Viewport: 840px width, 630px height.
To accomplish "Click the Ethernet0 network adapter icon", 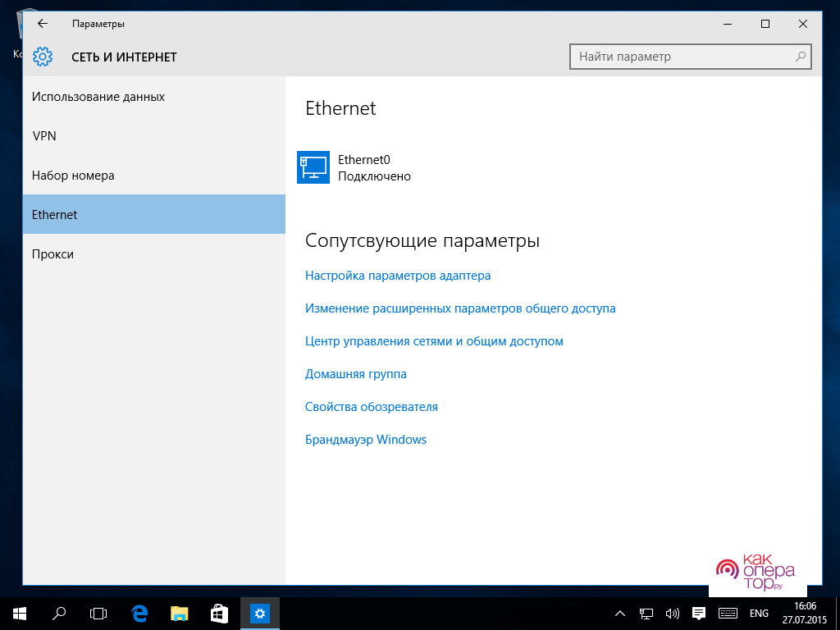I will [x=313, y=167].
